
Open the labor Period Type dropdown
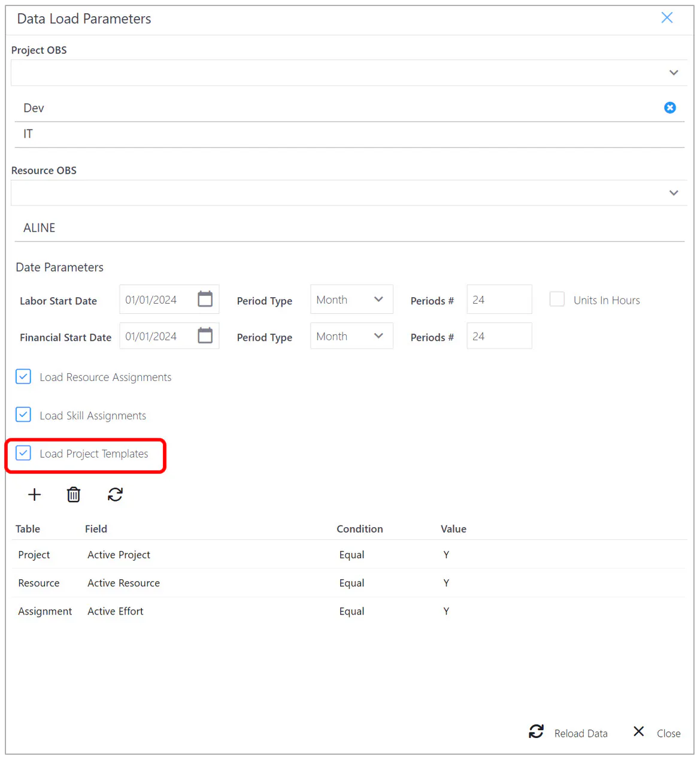[351, 300]
